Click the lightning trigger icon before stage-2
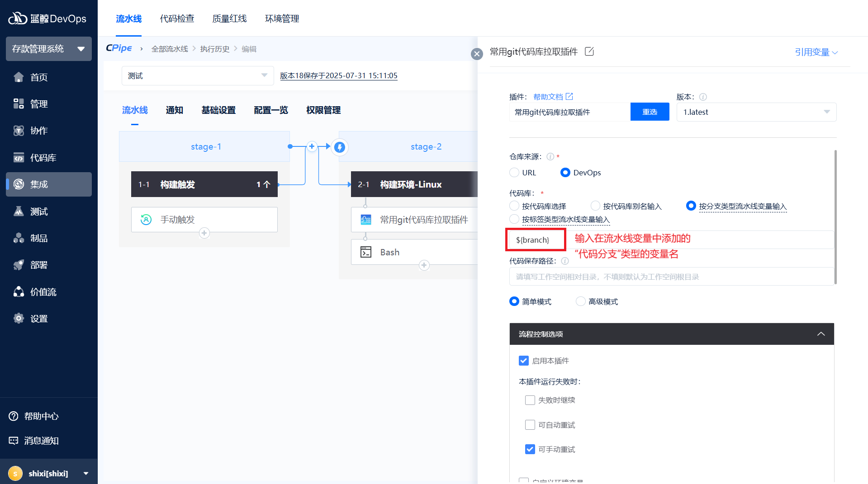The height and width of the screenshot is (484, 868). point(340,147)
